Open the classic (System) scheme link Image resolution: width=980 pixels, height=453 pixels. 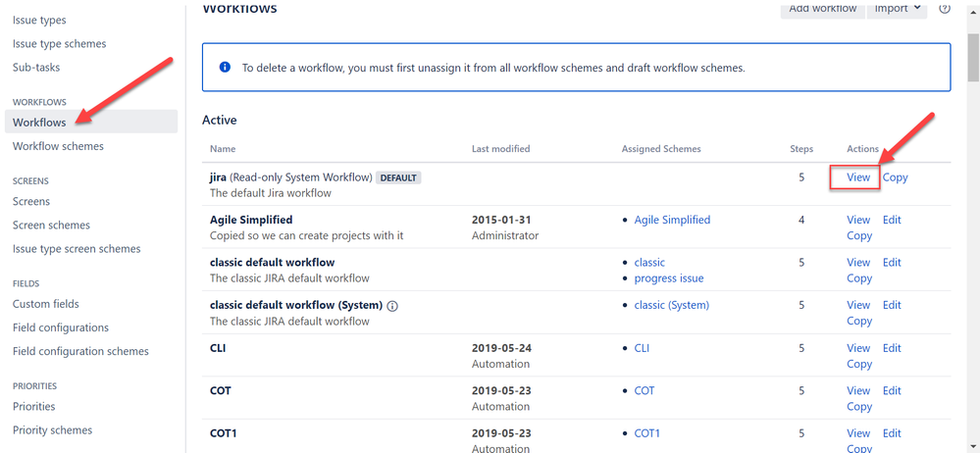coord(672,305)
